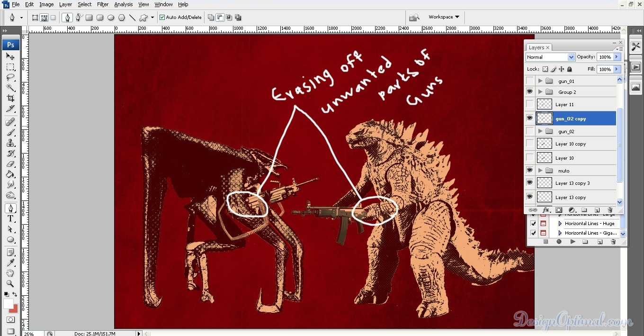Open the File menu
The width and height of the screenshot is (644, 336).
tap(16, 4)
